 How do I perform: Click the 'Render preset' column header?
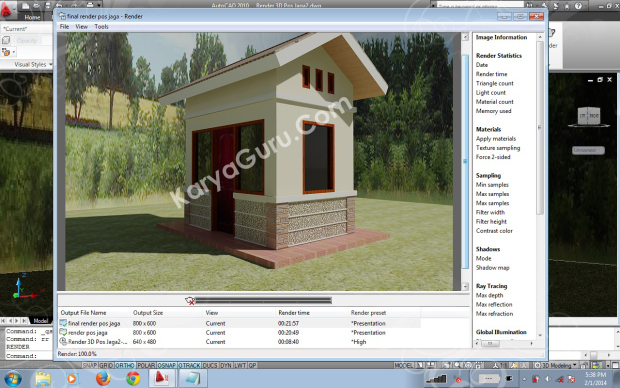pos(384,312)
